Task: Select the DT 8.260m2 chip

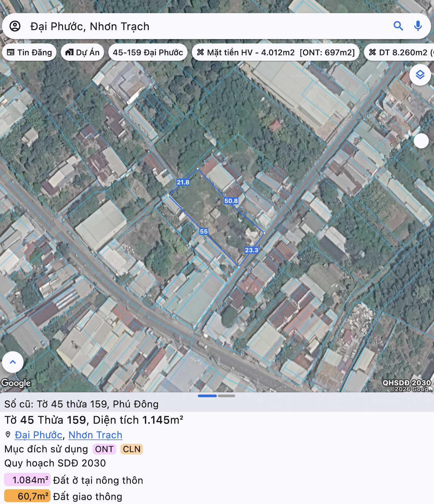Action: pyautogui.click(x=399, y=52)
